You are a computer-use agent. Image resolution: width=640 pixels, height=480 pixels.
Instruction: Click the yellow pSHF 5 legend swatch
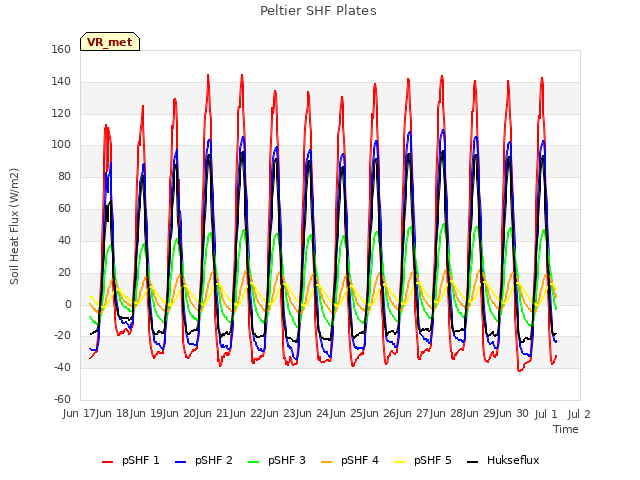[400, 462]
